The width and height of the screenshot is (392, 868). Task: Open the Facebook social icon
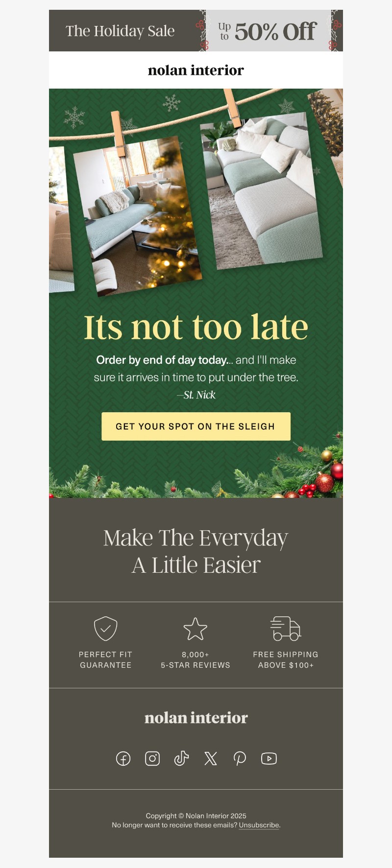123,758
